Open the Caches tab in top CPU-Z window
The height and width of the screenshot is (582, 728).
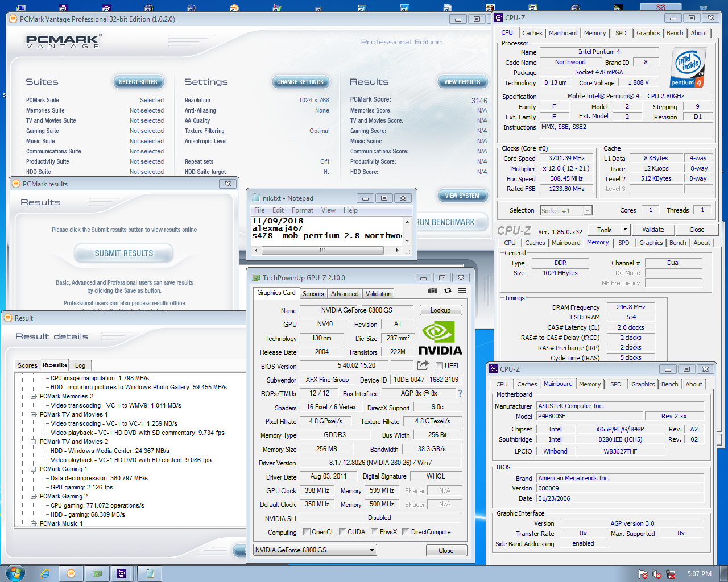point(532,33)
